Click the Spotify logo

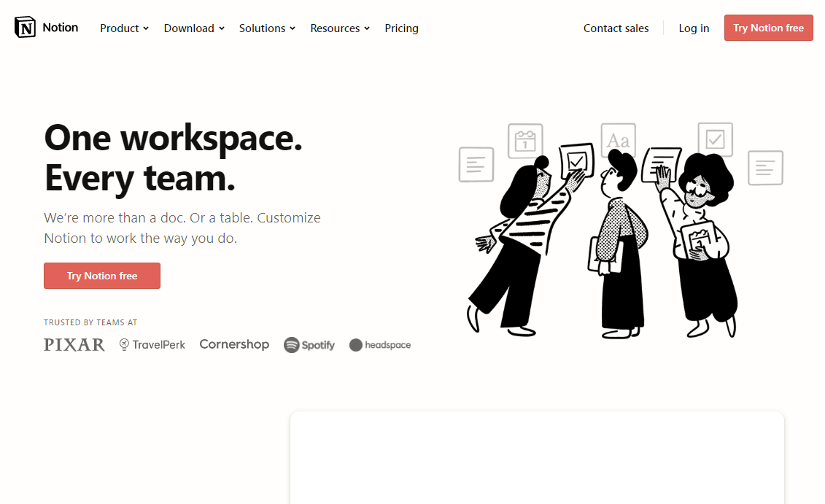tap(309, 344)
